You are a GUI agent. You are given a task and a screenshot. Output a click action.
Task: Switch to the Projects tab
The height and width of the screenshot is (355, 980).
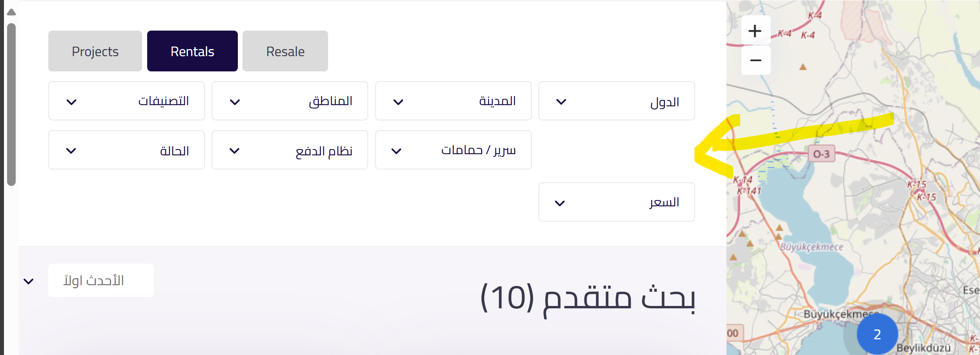[x=95, y=51]
